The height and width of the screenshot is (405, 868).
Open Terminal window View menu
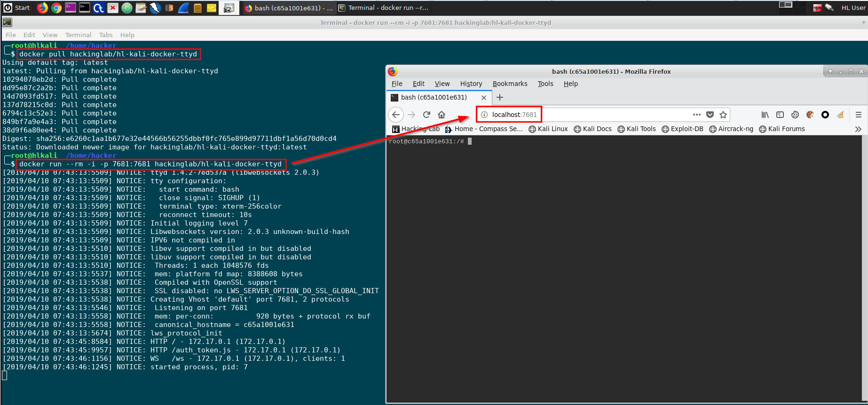[x=50, y=35]
